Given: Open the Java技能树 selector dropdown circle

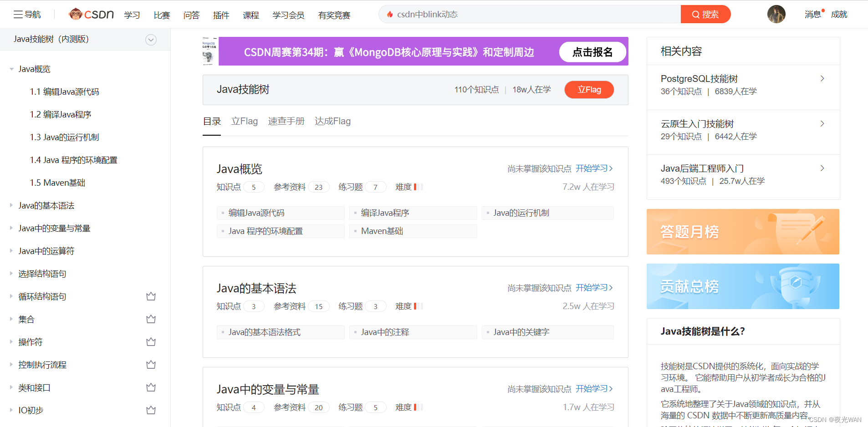Looking at the screenshot, I should click(151, 40).
